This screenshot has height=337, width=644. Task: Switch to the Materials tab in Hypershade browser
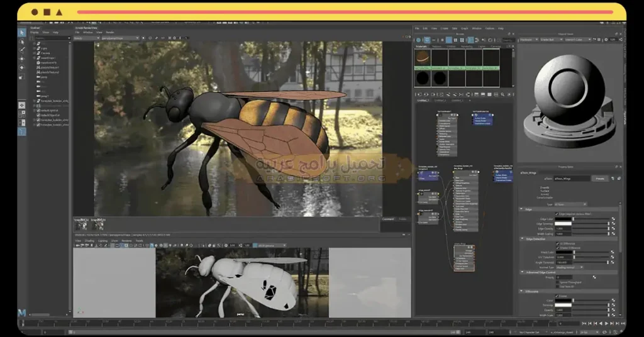421,47
